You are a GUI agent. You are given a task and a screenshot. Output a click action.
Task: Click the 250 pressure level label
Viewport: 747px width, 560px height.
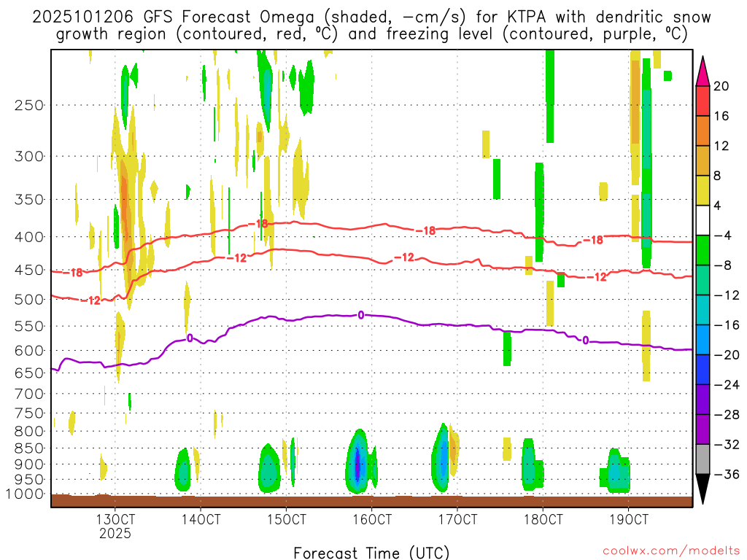click(x=29, y=105)
